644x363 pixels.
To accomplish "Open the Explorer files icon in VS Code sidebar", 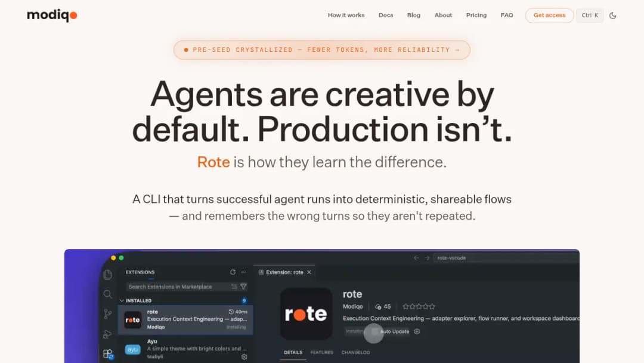I will click(107, 274).
